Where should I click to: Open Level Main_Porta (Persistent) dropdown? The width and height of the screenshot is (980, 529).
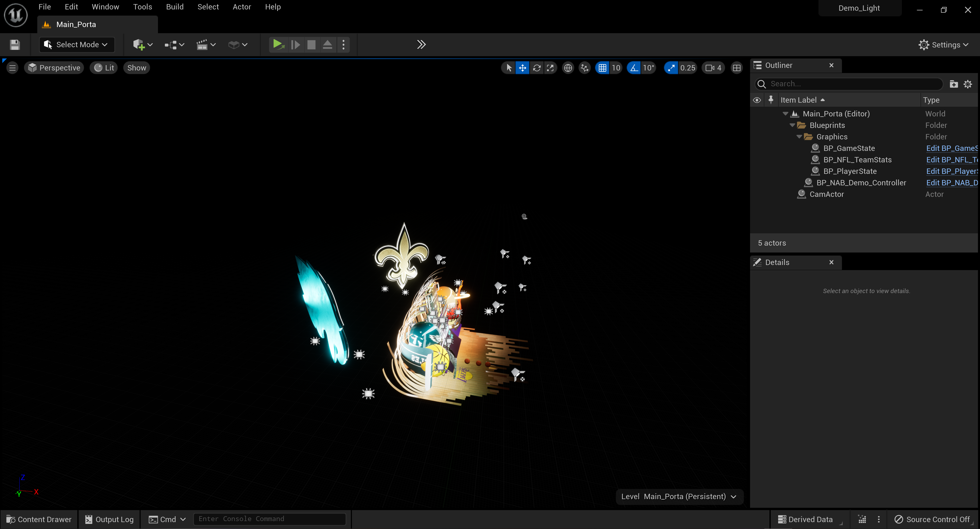679,496
